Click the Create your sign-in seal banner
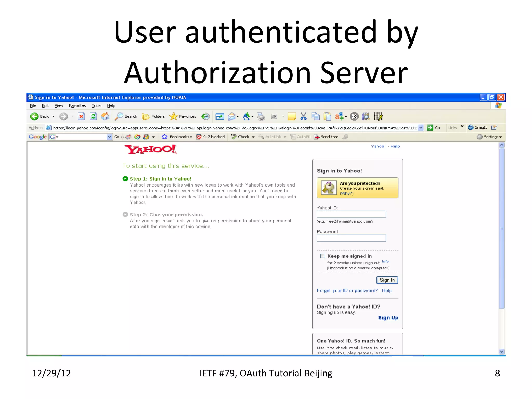 point(357,188)
